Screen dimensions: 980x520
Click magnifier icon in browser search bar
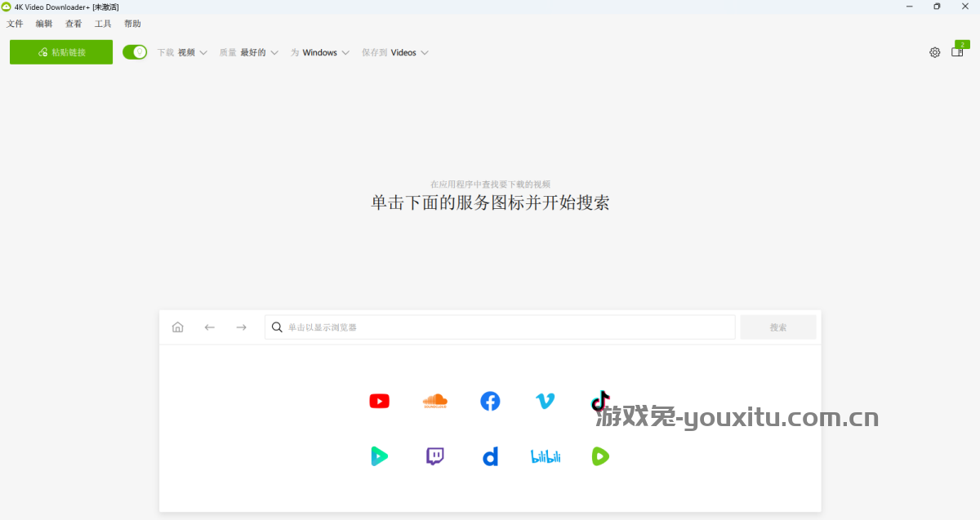[x=278, y=327]
